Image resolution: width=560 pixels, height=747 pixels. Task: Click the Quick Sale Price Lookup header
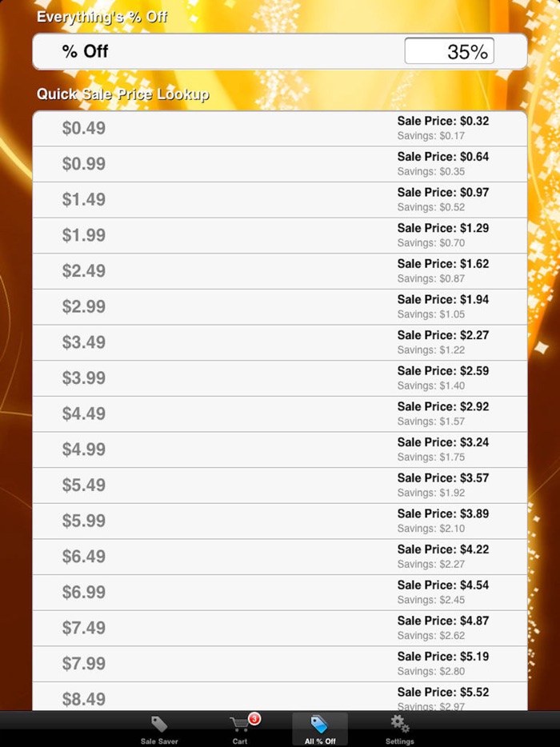coord(124,94)
